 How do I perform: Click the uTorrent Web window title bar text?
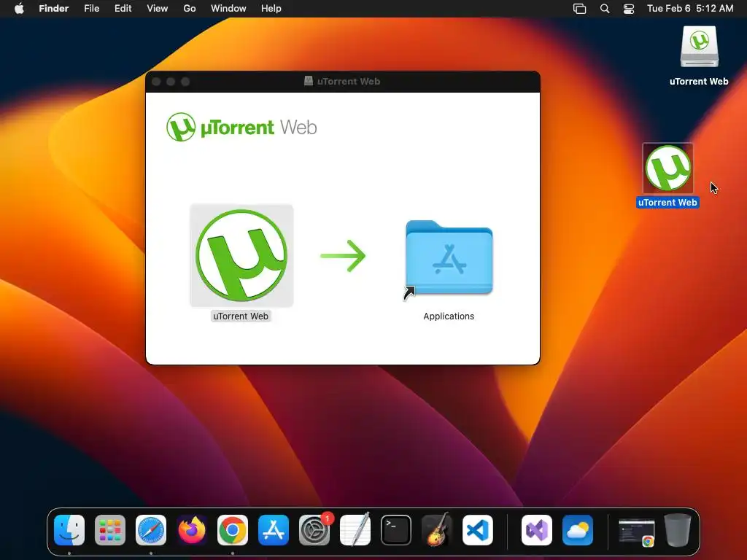pos(349,82)
